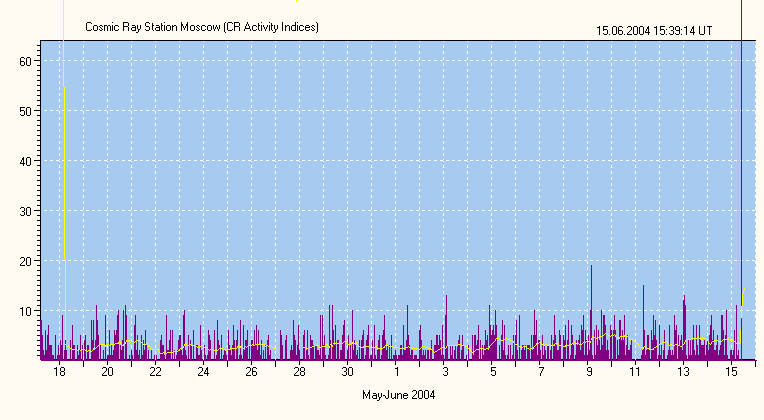This screenshot has width=764, height=420.
Task: Click the y-axis label 50
Action: [x=27, y=111]
